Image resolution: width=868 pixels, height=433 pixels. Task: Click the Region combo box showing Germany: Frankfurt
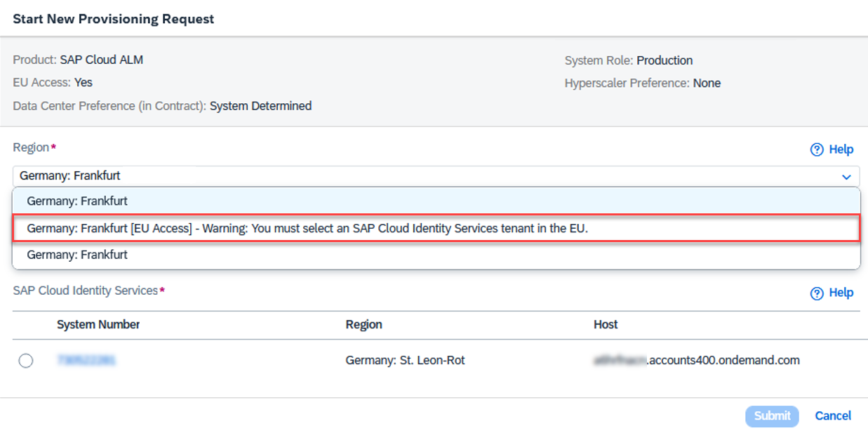pos(421,176)
